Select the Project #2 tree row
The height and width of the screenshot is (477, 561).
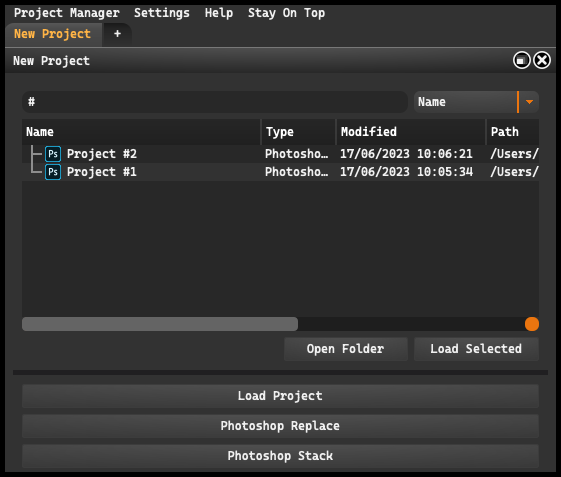(x=280, y=154)
